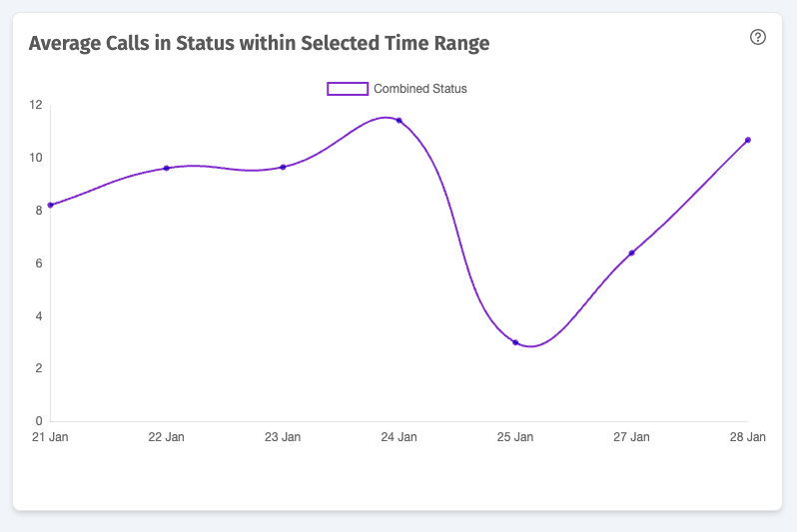The width and height of the screenshot is (797, 532).
Task: Select the final 28 Jan data point
Action: [x=748, y=140]
